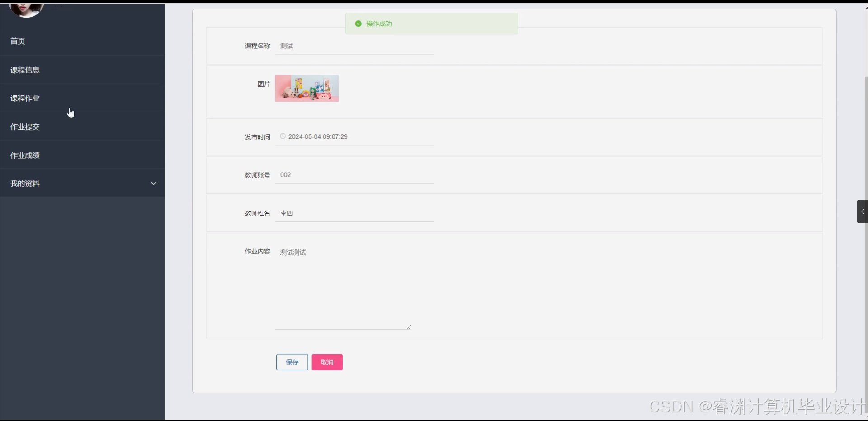Screen dimensions: 868x421
Task: Cancel editing with the 取消 button
Action: [327, 362]
